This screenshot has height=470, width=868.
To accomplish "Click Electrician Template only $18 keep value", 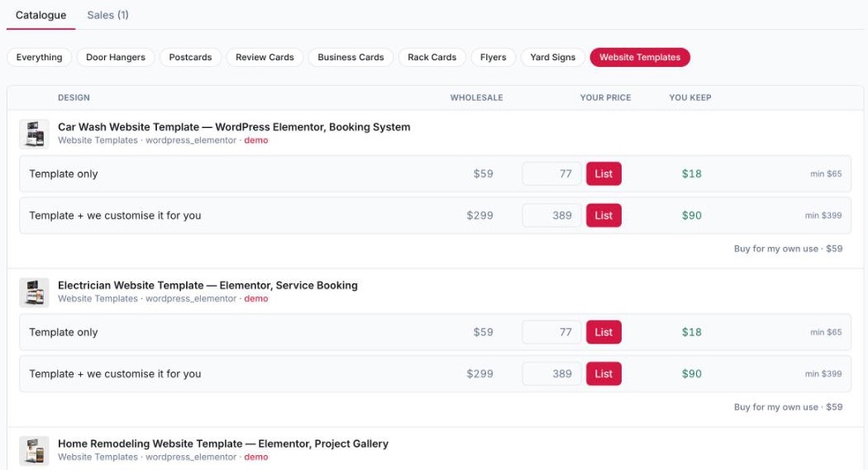I will pyautogui.click(x=692, y=332).
